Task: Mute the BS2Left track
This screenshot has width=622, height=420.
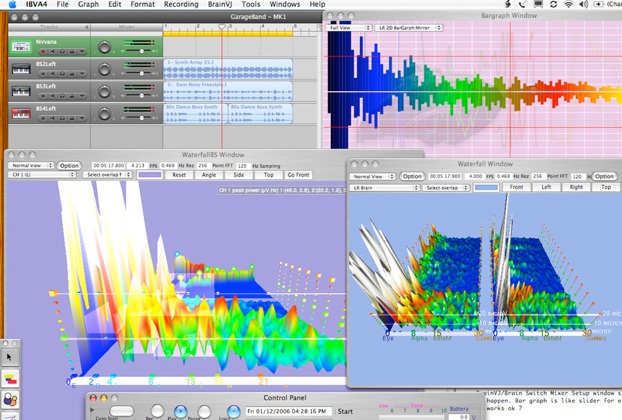Action: (52, 74)
